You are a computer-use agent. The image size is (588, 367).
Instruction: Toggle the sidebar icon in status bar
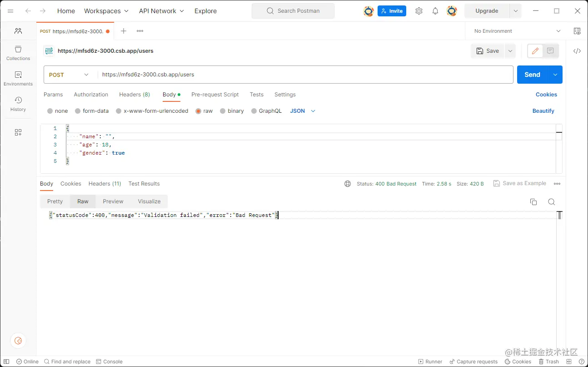click(6, 362)
